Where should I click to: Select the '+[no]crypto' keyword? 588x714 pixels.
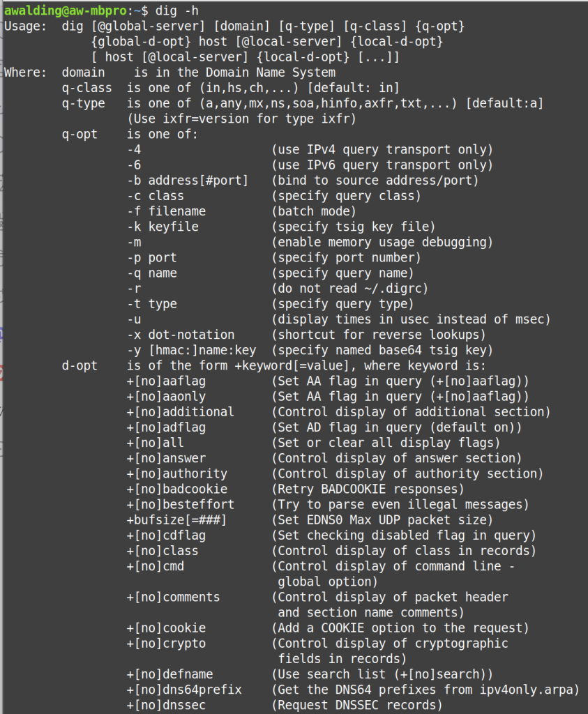tap(166, 644)
